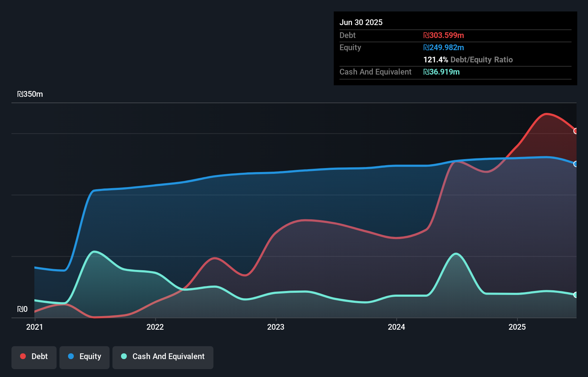Screen dimensions: 588x377
Task: Click the red Debt curve at its 2025 peak
Action: (546, 115)
